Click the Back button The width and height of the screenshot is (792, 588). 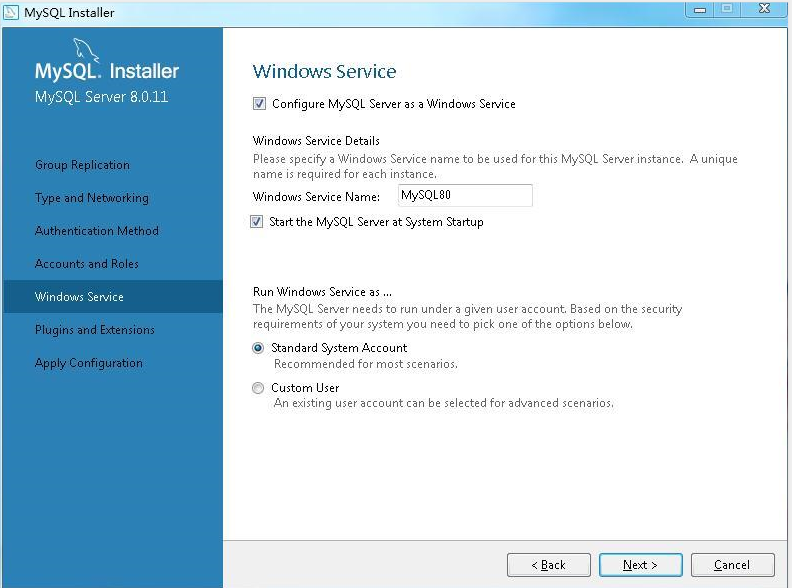[549, 565]
